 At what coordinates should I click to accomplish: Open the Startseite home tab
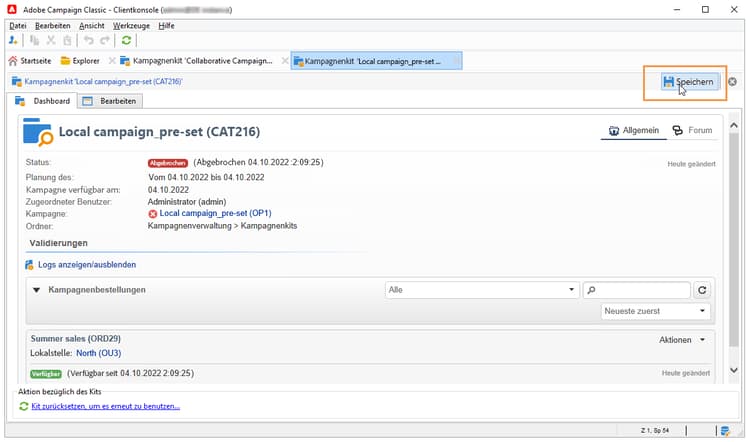(x=30, y=61)
